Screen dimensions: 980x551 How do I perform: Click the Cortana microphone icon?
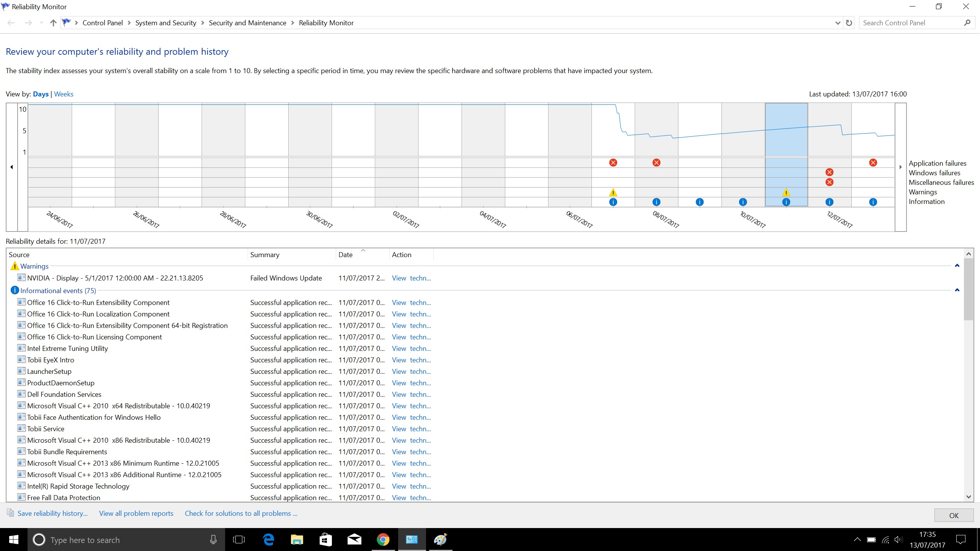(213, 540)
